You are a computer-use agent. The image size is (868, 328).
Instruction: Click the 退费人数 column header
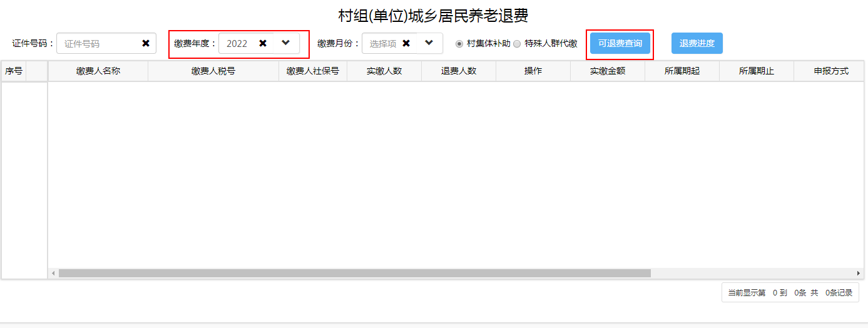[459, 71]
